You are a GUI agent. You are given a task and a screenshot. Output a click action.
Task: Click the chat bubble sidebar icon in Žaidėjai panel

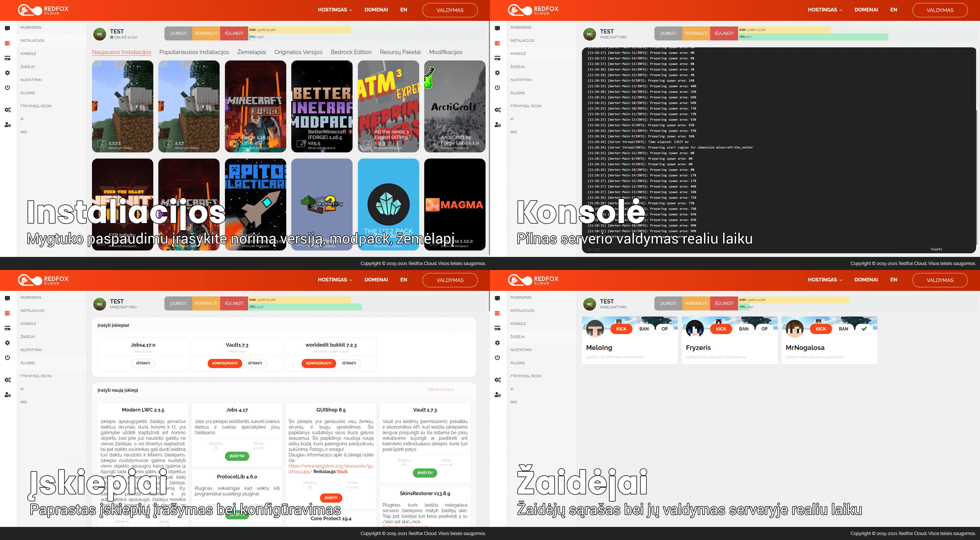(498, 298)
